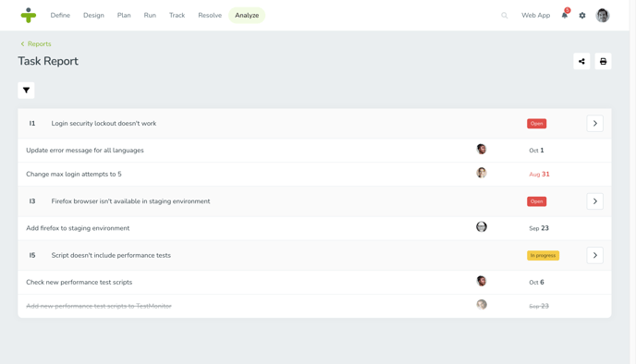Viewport: 636px width, 364px height.
Task: Open the Define menu item
Action: (60, 15)
